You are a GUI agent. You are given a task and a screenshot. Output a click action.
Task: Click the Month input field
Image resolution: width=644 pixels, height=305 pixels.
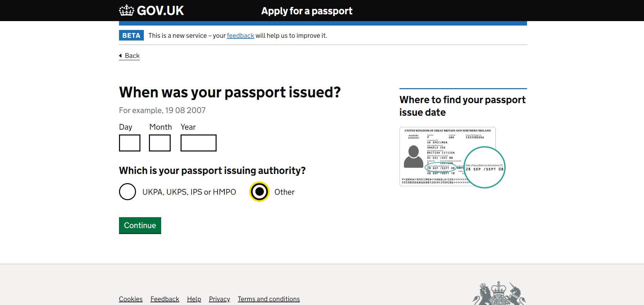coord(160,143)
